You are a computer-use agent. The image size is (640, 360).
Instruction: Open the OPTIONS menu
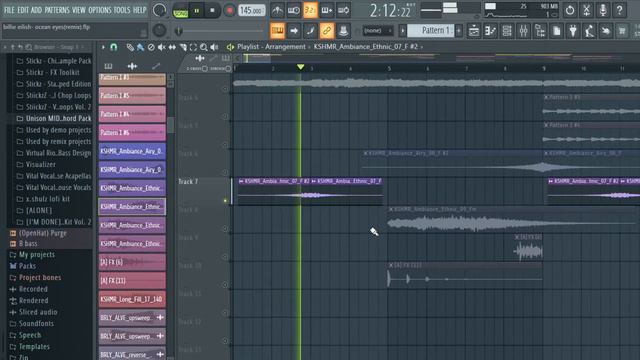(100, 10)
